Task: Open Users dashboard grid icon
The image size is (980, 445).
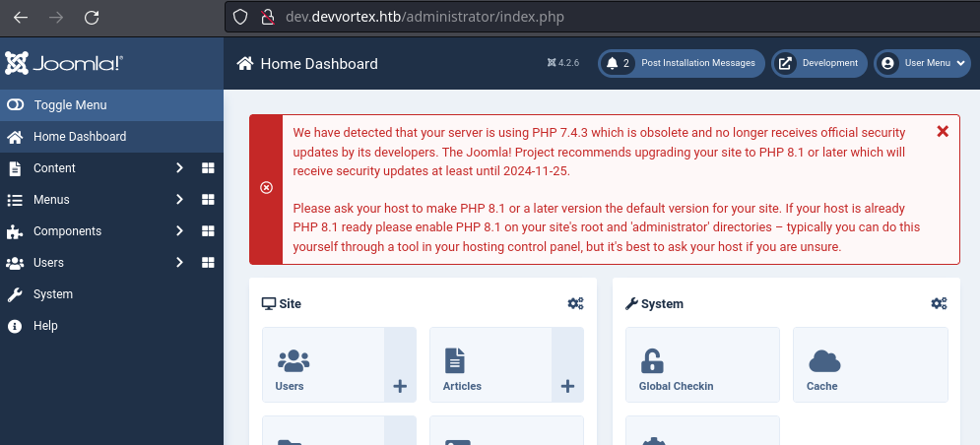Action: pyautogui.click(x=208, y=263)
